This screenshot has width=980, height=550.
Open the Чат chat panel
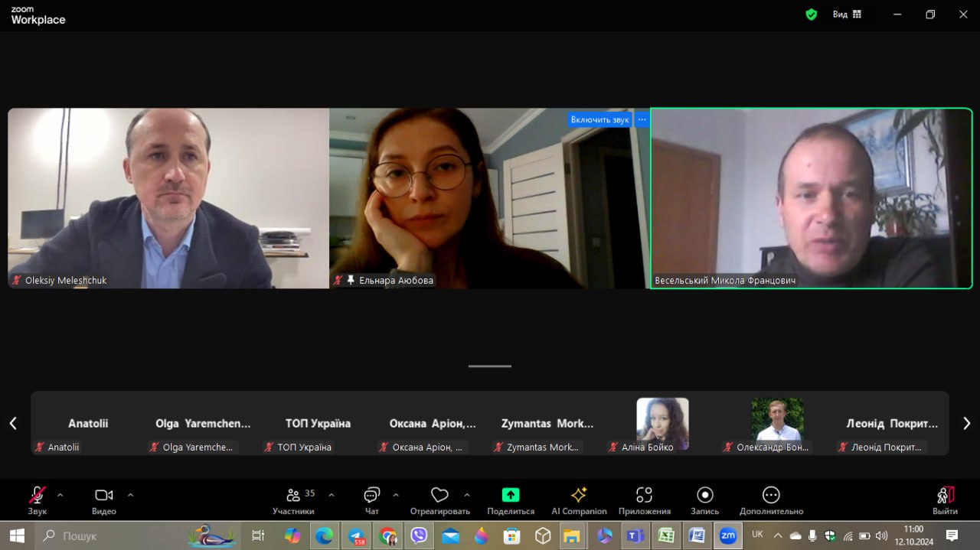coord(372,500)
